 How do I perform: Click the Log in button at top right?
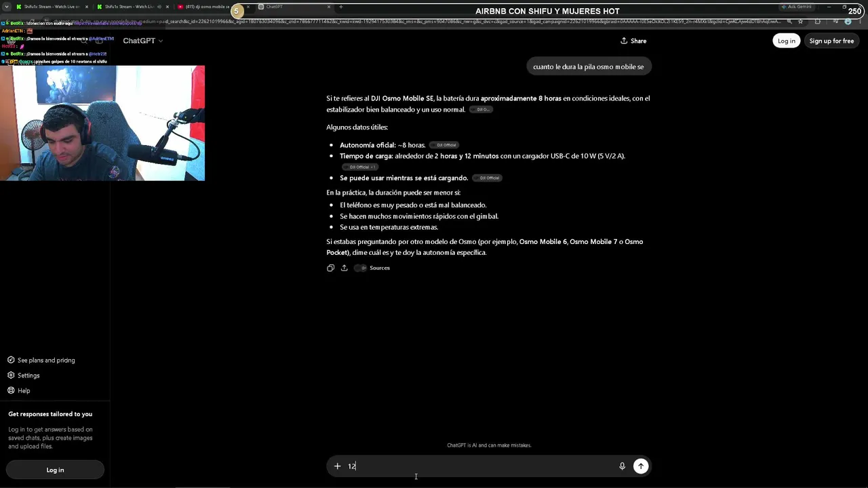pos(787,41)
